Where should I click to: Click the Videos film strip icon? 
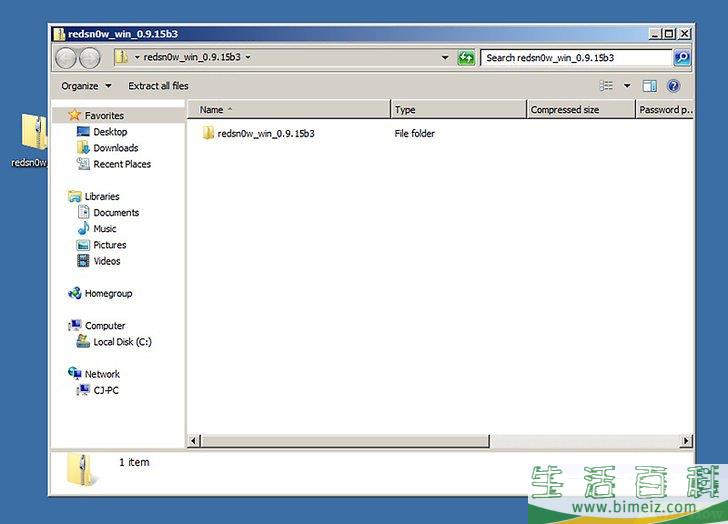point(83,261)
